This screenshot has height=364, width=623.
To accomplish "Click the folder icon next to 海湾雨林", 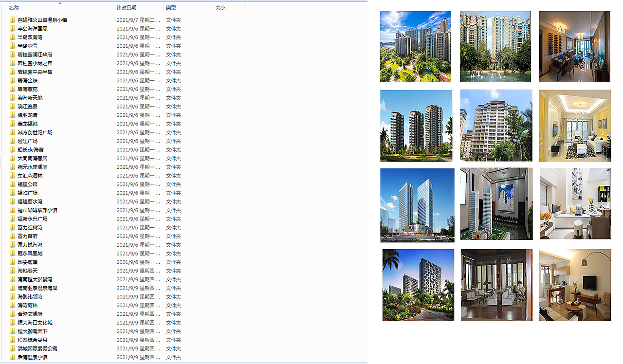I will pos(13,305).
